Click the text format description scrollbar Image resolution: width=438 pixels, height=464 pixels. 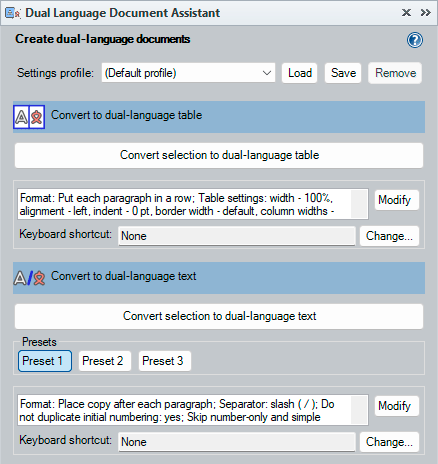click(x=359, y=410)
